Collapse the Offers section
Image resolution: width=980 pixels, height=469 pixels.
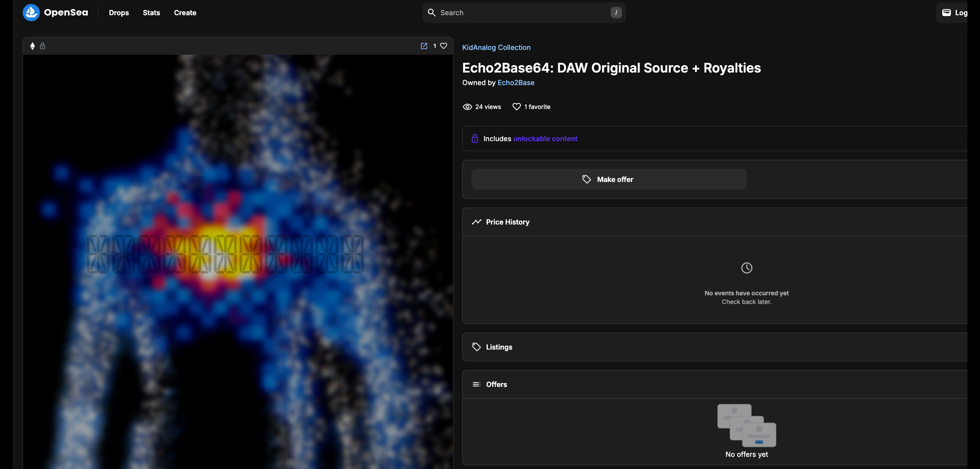click(x=715, y=384)
